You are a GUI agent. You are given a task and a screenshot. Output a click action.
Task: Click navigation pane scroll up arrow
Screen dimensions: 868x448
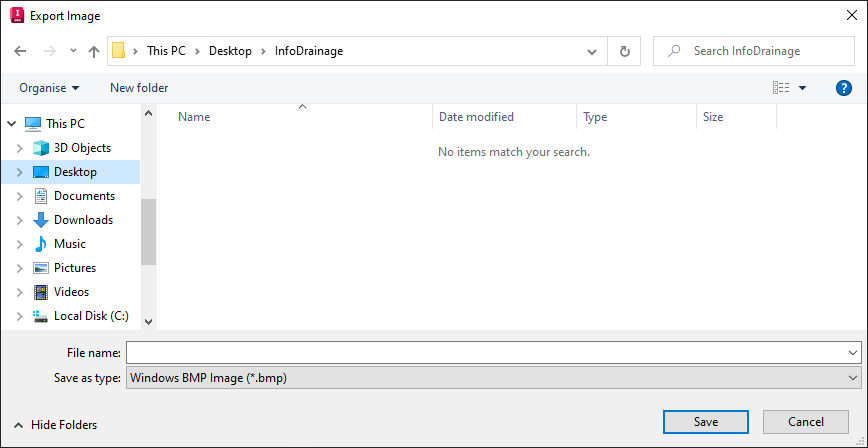(x=148, y=113)
